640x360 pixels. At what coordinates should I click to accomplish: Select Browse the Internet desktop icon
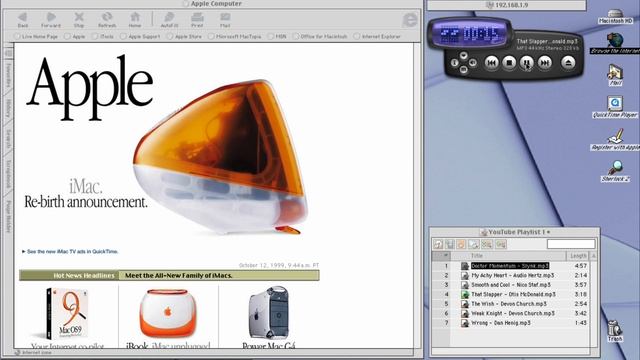pos(615,44)
